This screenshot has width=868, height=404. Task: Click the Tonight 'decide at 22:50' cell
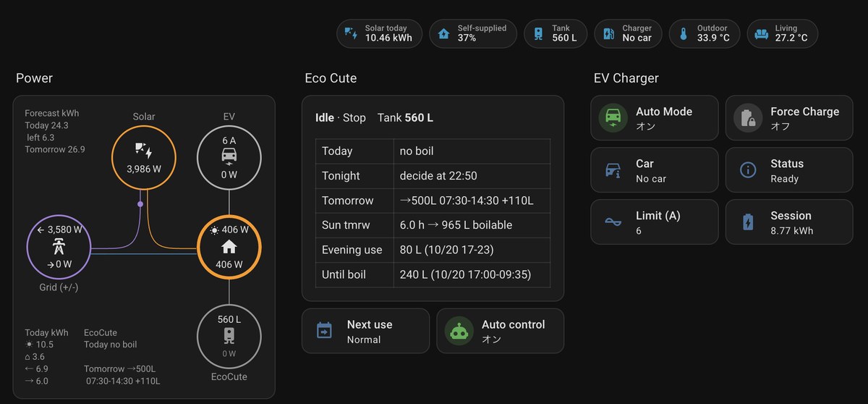472,176
